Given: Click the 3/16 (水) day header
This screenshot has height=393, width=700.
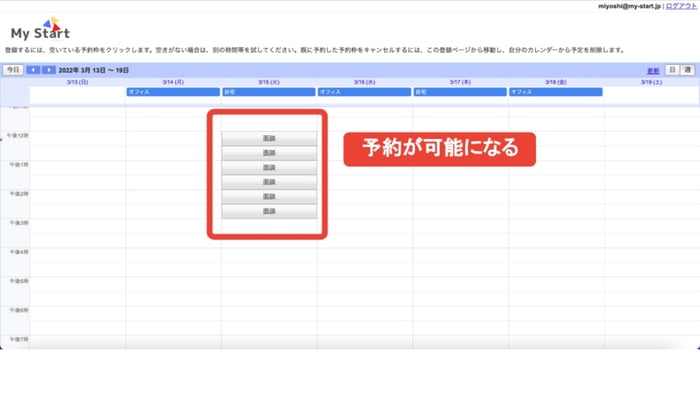Looking at the screenshot, I should [x=365, y=82].
